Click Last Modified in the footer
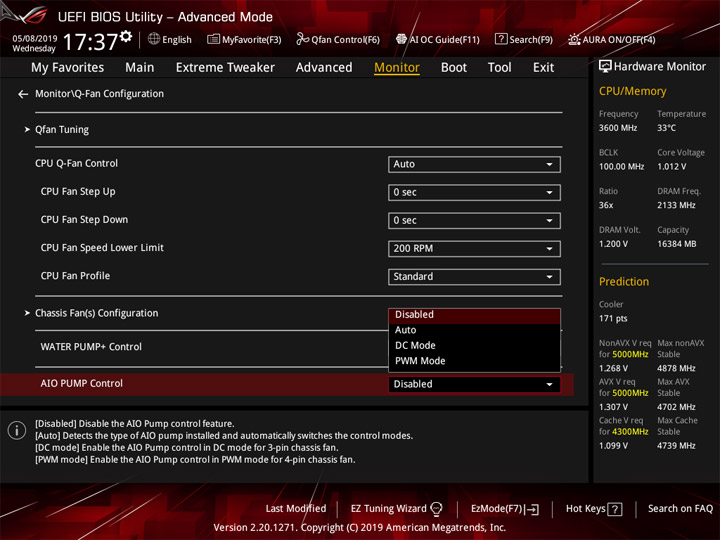The height and width of the screenshot is (540, 720). [x=296, y=509]
